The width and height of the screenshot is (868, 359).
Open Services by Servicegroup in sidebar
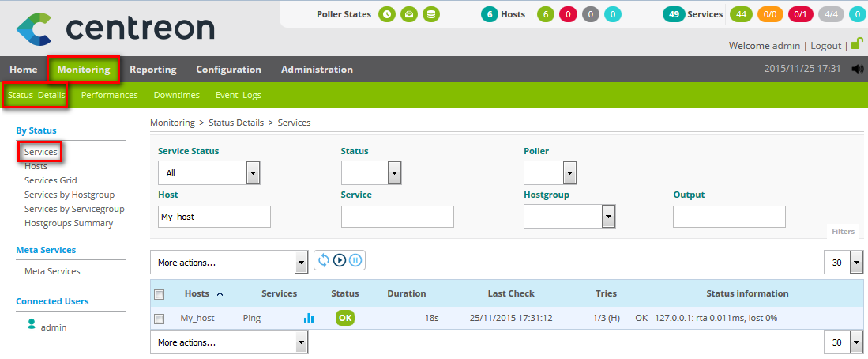[x=74, y=209]
